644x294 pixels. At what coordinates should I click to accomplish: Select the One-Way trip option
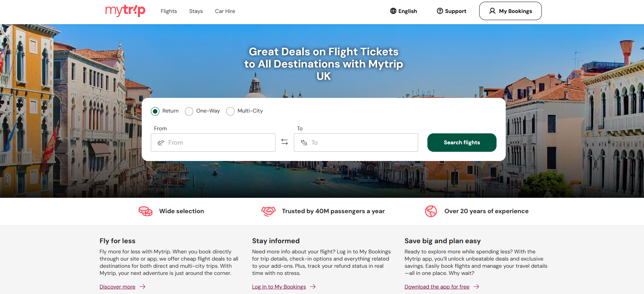189,111
